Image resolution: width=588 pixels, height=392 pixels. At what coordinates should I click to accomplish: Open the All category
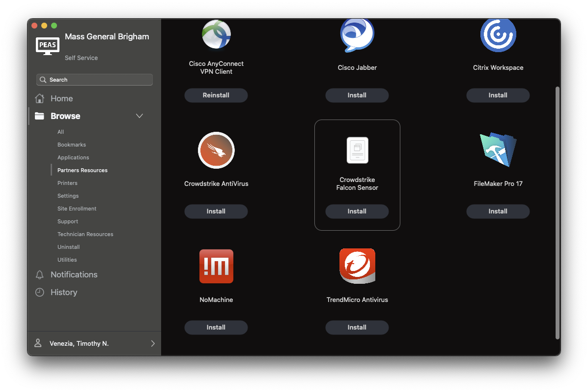pyautogui.click(x=61, y=132)
